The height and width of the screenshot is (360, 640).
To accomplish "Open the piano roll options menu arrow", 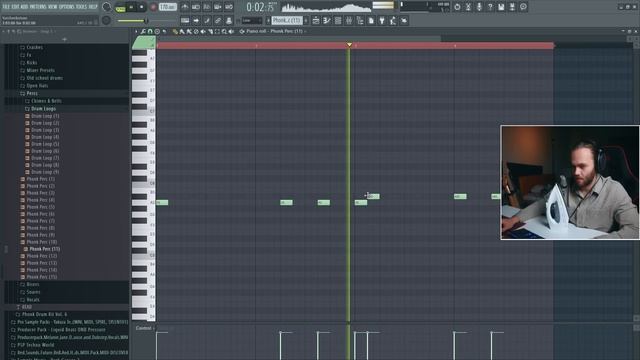I will (136, 31).
